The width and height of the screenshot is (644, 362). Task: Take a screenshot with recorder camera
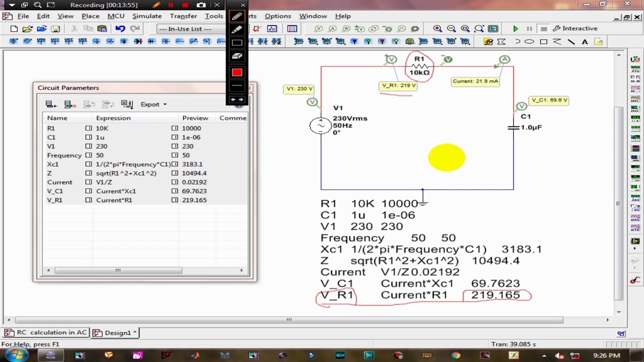pyautogui.click(x=201, y=5)
